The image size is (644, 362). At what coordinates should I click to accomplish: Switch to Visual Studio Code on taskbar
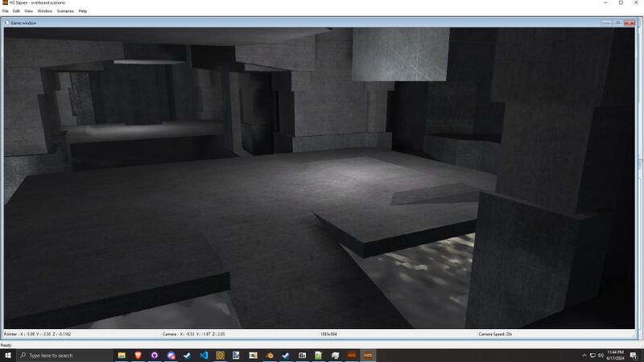(x=204, y=355)
